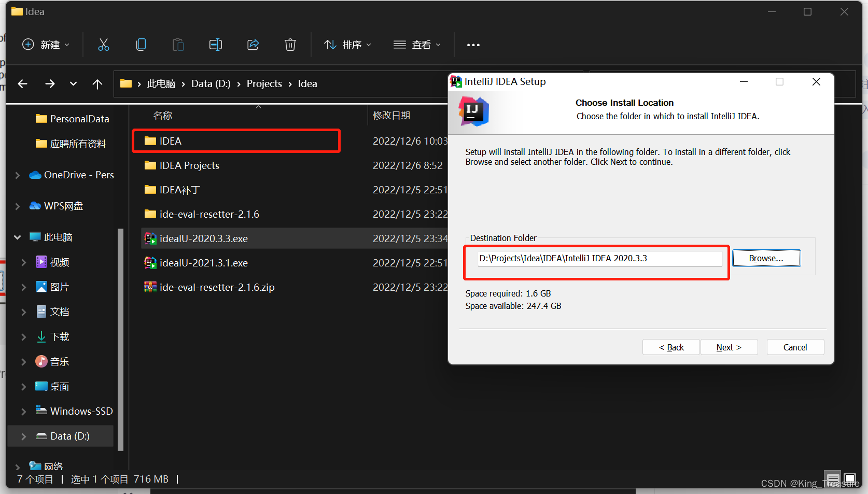868x494 pixels.
Task: Select 网络 in the sidebar
Action: point(46,466)
